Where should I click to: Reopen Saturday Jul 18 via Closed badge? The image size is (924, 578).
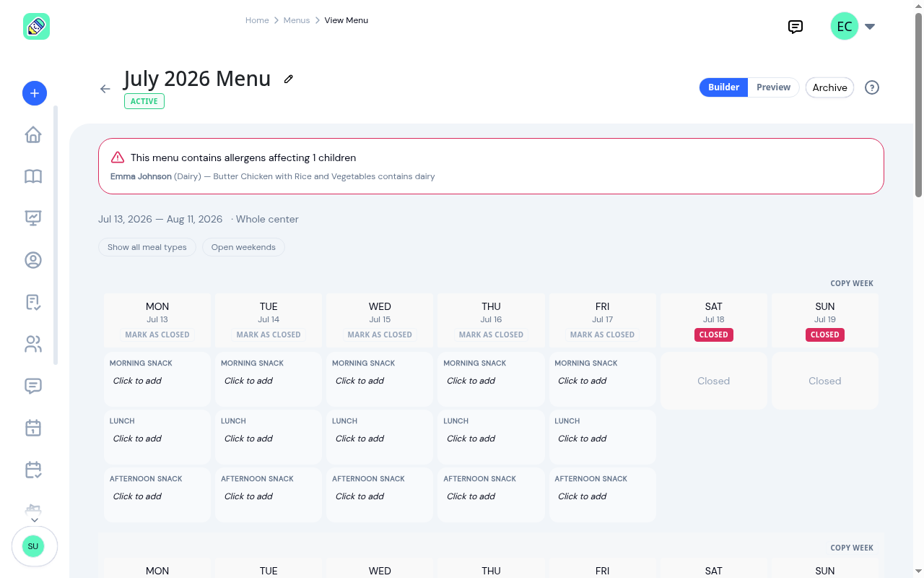tap(714, 335)
